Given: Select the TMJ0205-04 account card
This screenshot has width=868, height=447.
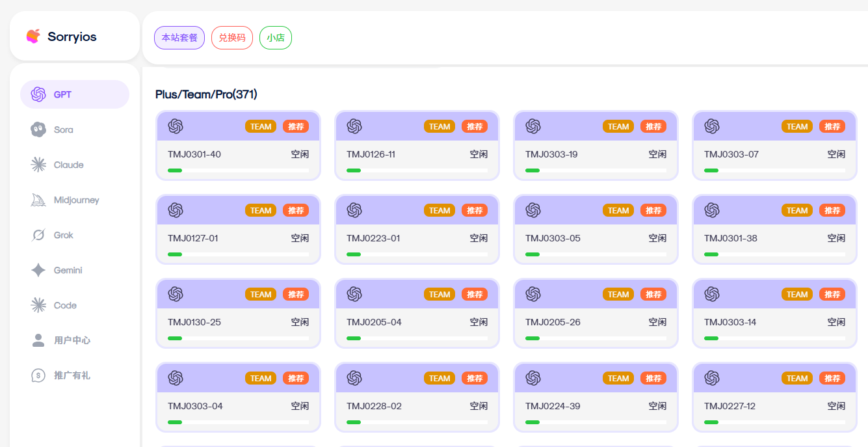Looking at the screenshot, I should click(417, 313).
